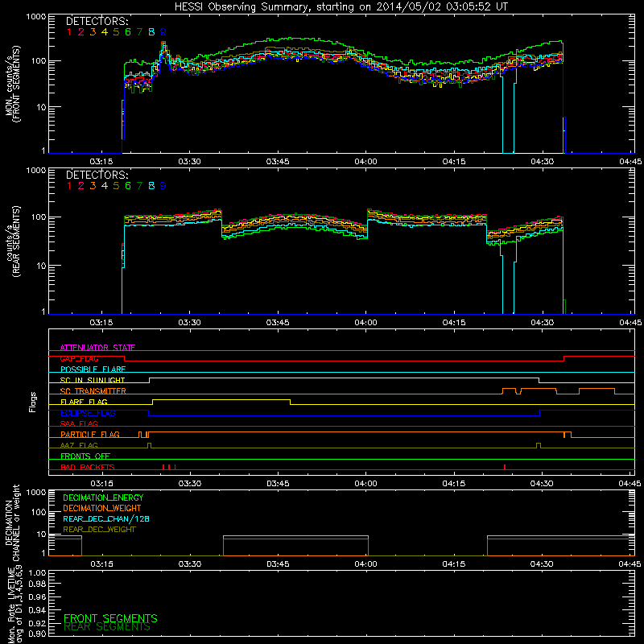Click the DECIMATION CHANNEL or weight axis label
Screen dimensions: 644x644
coord(12,522)
